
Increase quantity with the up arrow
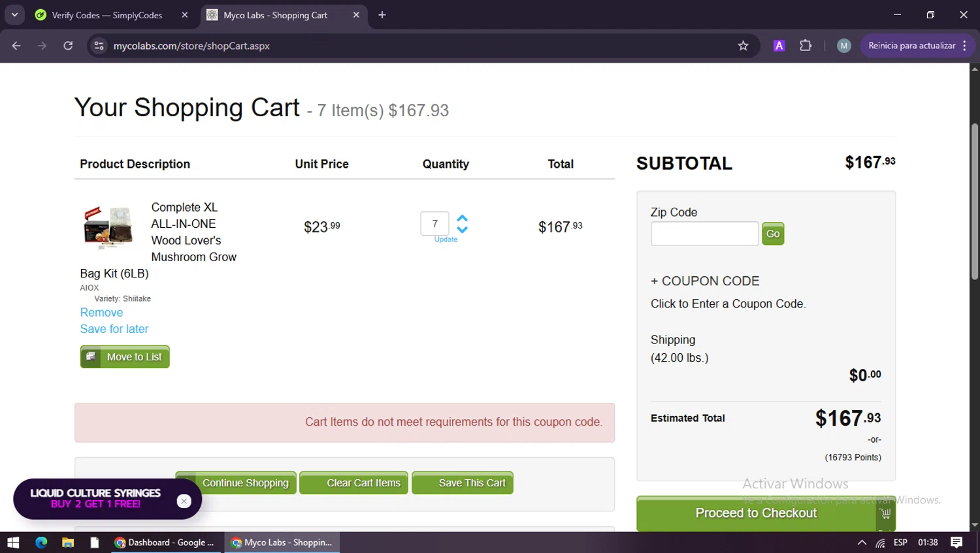[463, 218]
